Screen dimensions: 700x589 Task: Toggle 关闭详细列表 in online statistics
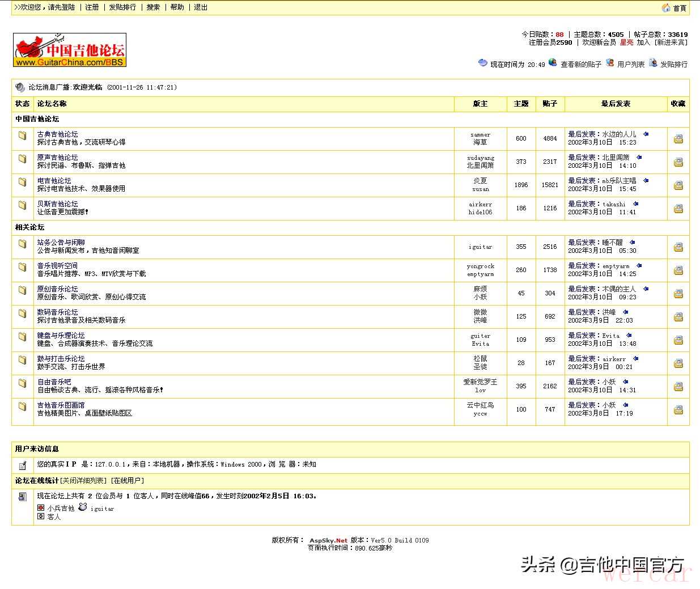click(84, 481)
